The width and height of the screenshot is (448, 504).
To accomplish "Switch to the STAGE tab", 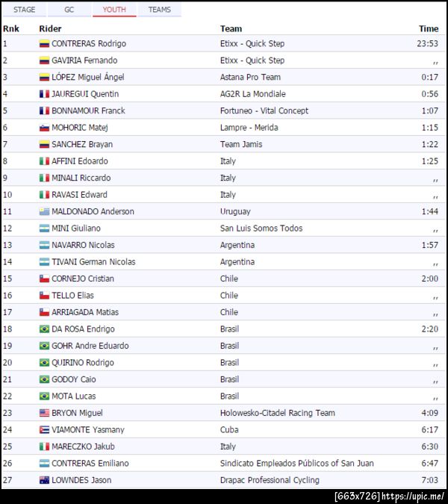I will pos(25,10).
